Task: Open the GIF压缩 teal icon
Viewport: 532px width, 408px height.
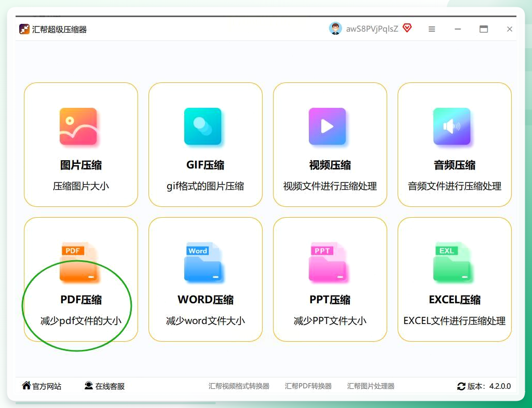Action: [203, 126]
